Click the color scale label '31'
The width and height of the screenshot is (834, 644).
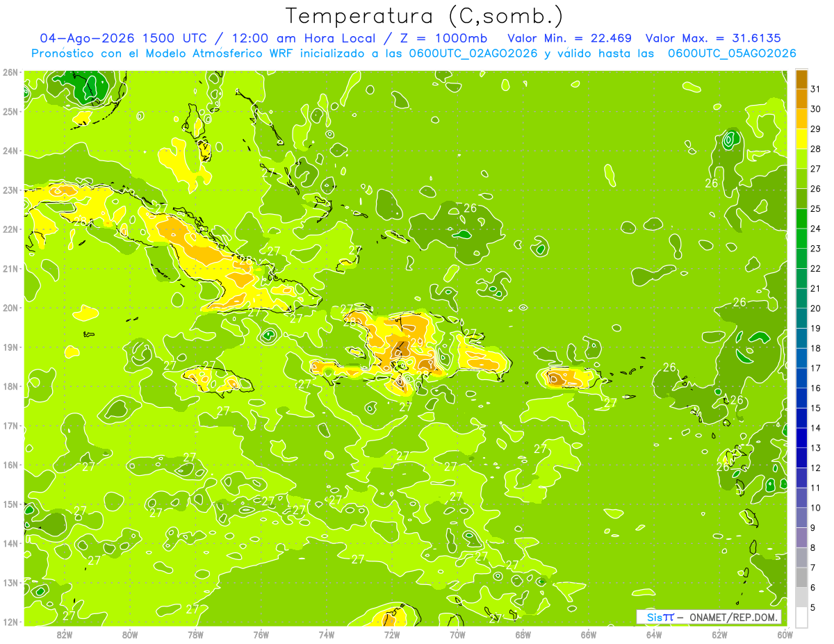click(x=815, y=89)
